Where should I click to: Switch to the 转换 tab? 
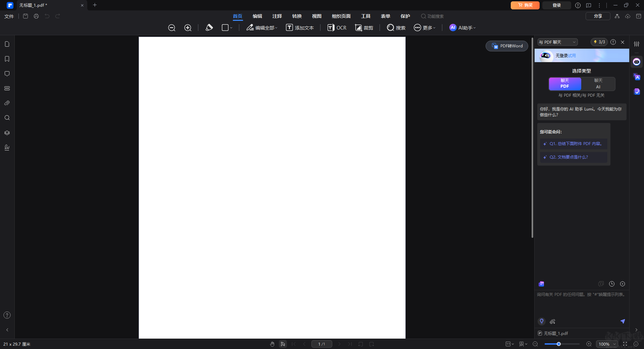[x=297, y=16]
